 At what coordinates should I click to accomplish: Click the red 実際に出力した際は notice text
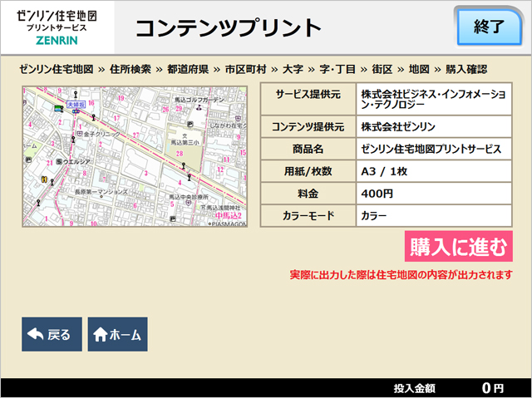click(401, 274)
